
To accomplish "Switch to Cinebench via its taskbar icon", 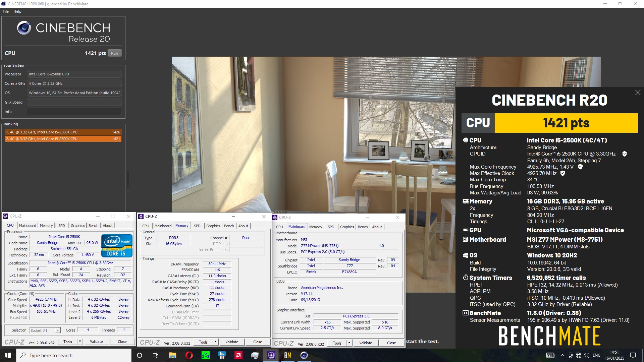I will pyautogui.click(x=304, y=355).
